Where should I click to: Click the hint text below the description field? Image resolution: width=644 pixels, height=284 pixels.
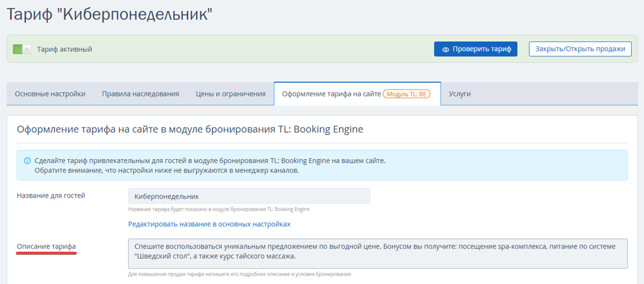click(x=239, y=274)
